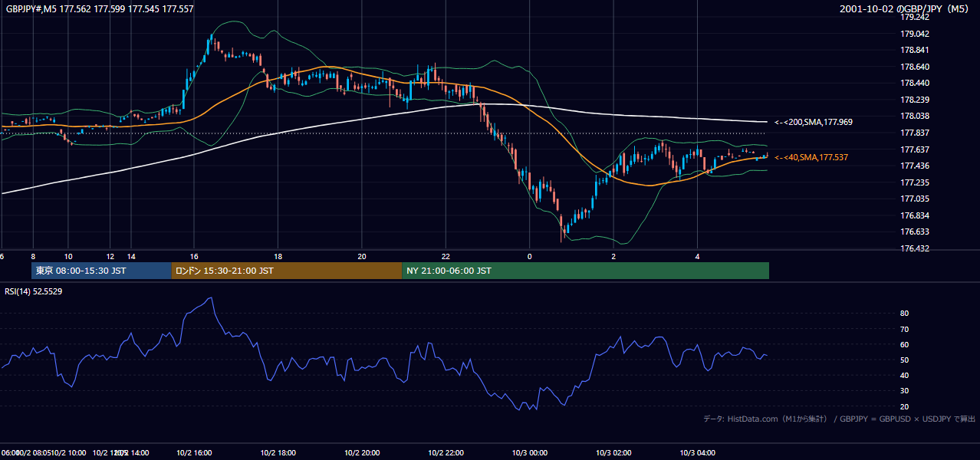Click hour label 0 above session bars
Image resolution: width=980 pixels, height=460 pixels.
[x=529, y=256]
